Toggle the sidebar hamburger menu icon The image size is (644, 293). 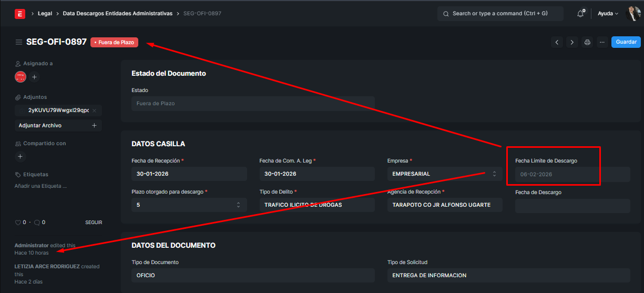point(19,42)
